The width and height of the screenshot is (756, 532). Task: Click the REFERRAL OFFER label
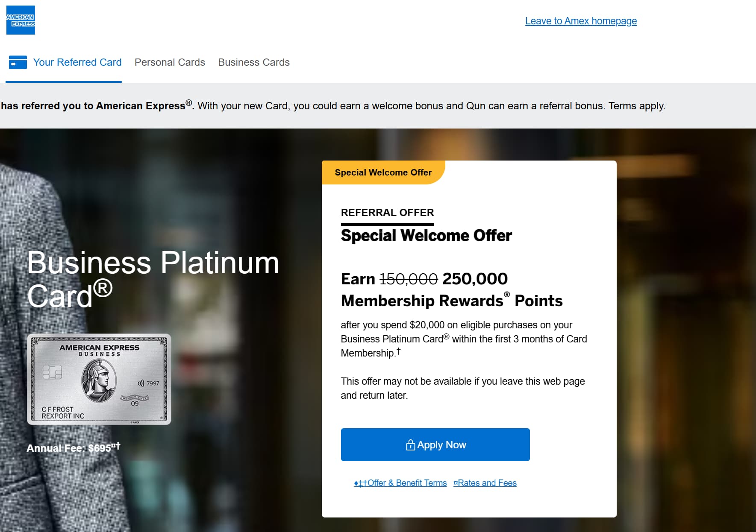tap(387, 213)
